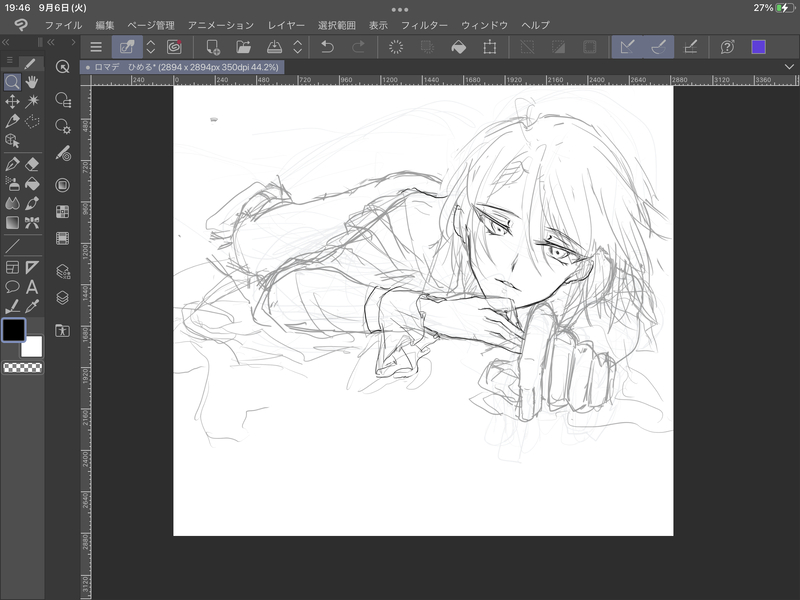Click the Clear dotted-circle icon
Screen dimensions: 800x600
tap(396, 47)
